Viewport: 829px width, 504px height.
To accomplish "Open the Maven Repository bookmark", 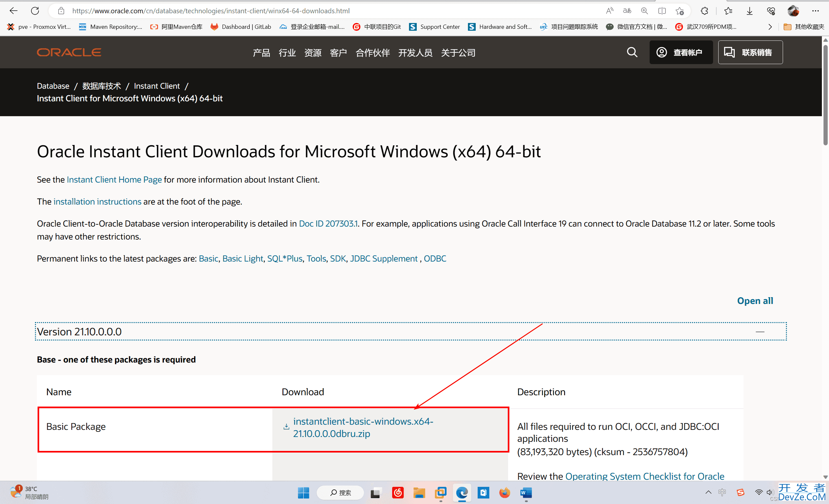I will click(x=111, y=27).
